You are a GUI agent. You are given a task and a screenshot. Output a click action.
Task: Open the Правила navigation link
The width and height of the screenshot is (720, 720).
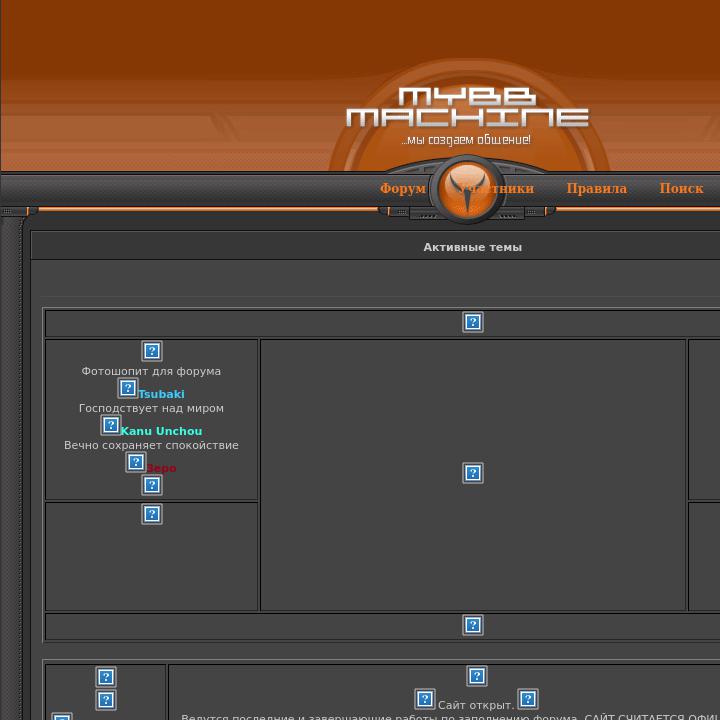coord(596,188)
